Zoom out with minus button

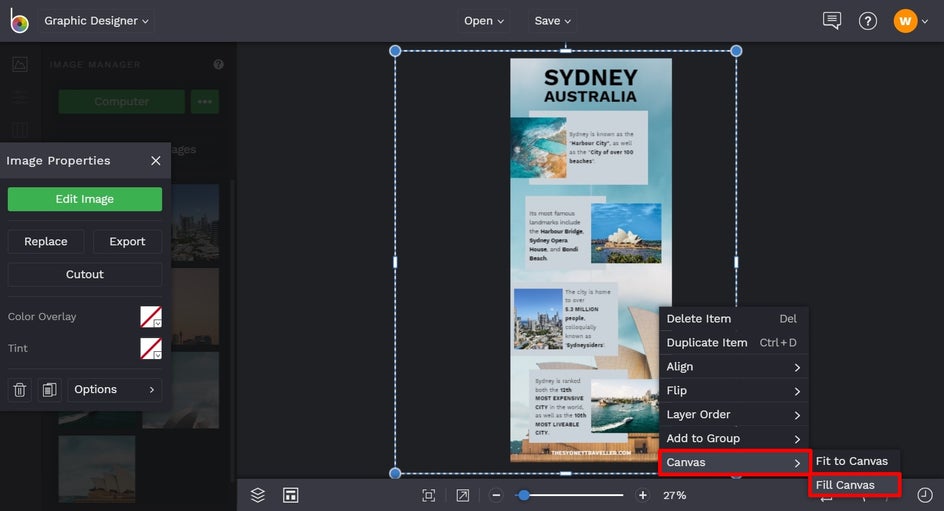click(x=496, y=495)
